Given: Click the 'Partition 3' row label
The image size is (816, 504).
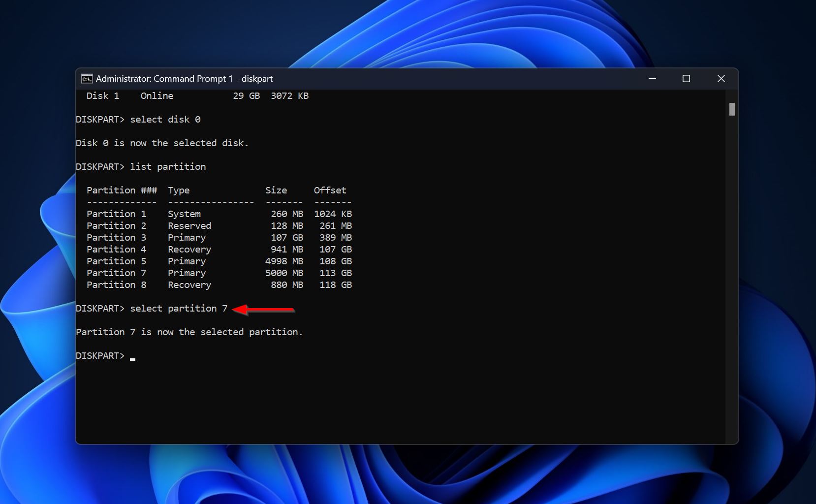Looking at the screenshot, I should point(116,238).
